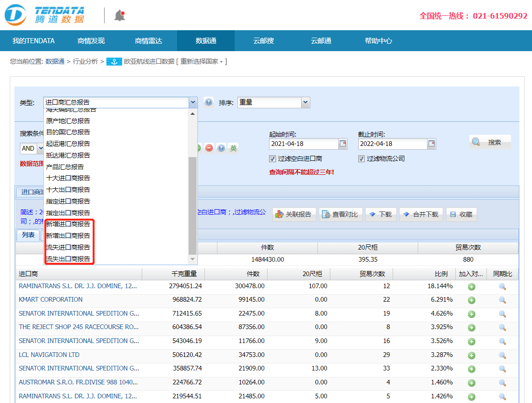The width and height of the screenshot is (532, 403).
Task: Add the 2.330% SENATOR row to comparison
Action: pos(471,369)
